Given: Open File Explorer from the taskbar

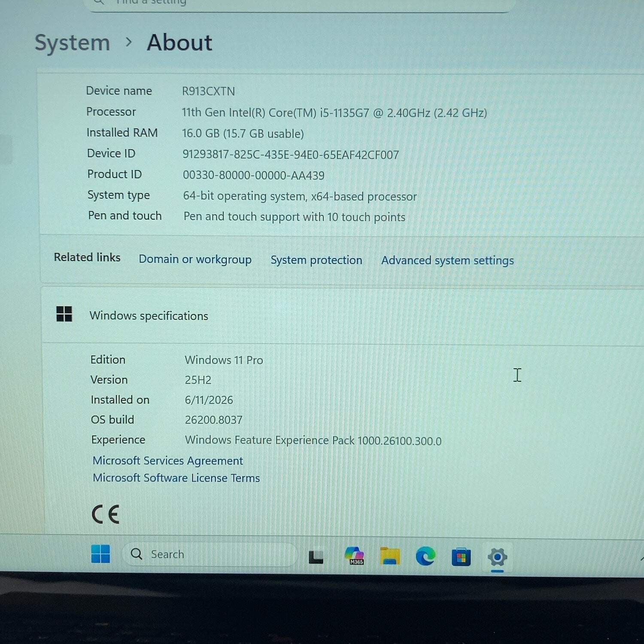Looking at the screenshot, I should (x=390, y=556).
